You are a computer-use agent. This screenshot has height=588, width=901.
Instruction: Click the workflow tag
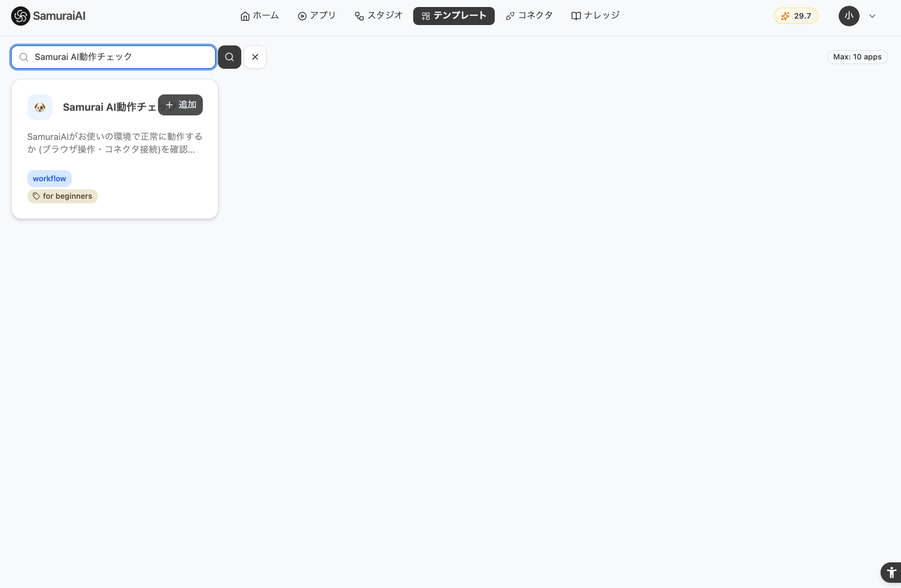pos(50,178)
